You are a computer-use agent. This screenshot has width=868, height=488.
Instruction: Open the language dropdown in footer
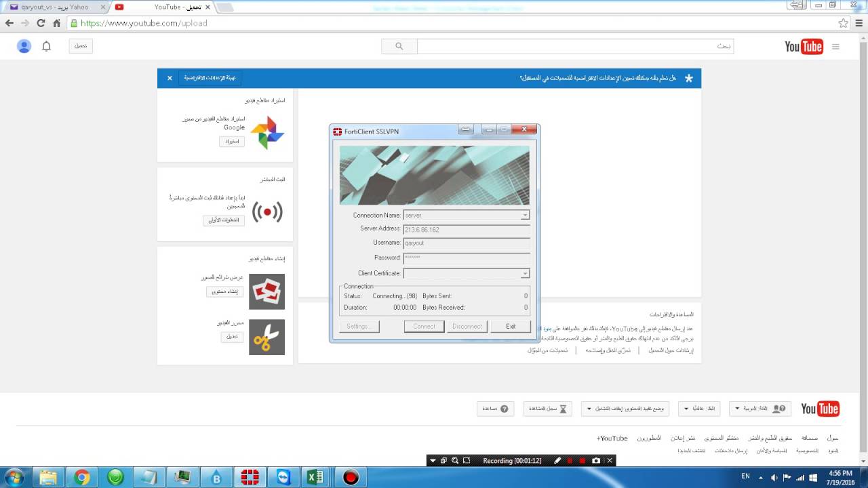tap(759, 409)
